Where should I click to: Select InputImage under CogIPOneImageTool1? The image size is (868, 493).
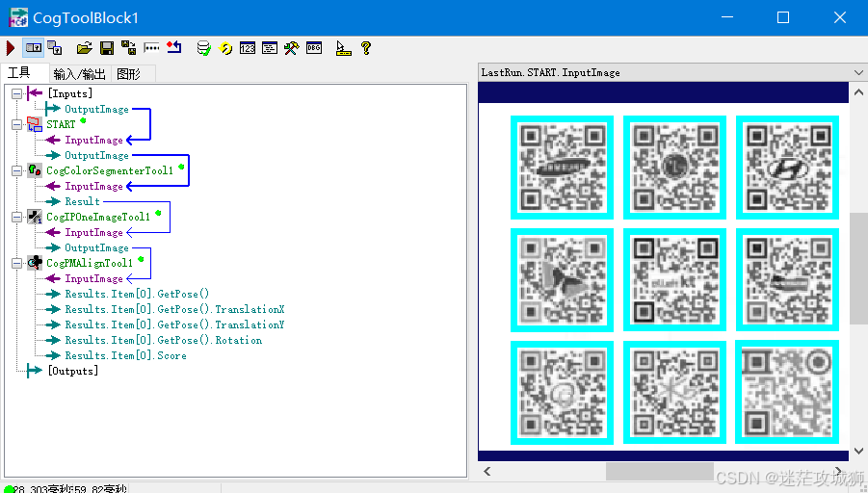click(93, 232)
